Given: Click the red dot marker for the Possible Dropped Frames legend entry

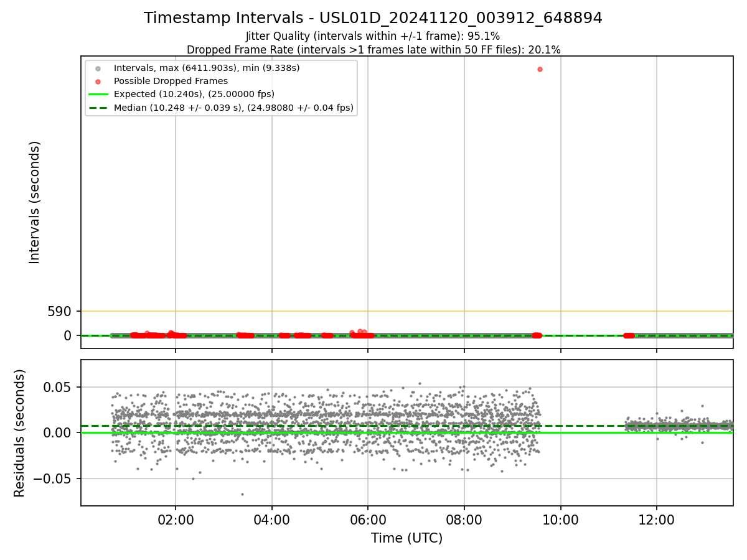Looking at the screenshot, I should point(98,81).
